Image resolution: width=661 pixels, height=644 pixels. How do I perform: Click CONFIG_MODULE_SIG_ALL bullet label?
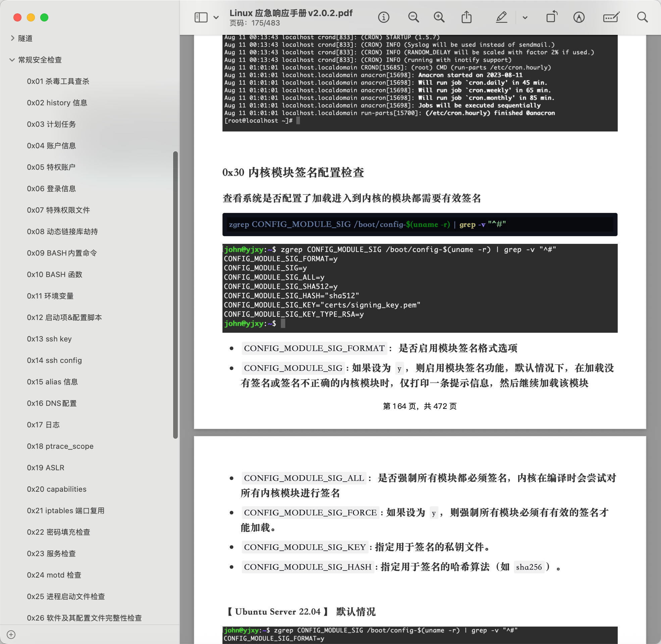tap(304, 478)
